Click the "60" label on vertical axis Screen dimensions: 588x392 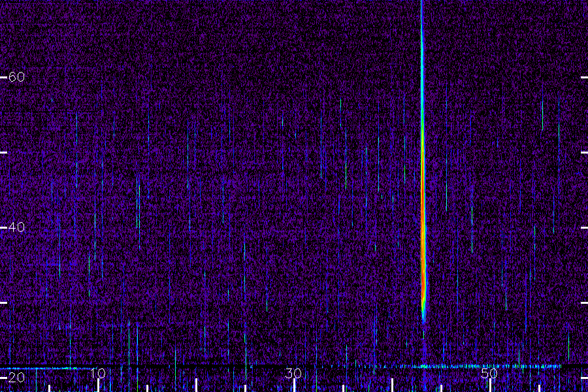click(16, 77)
